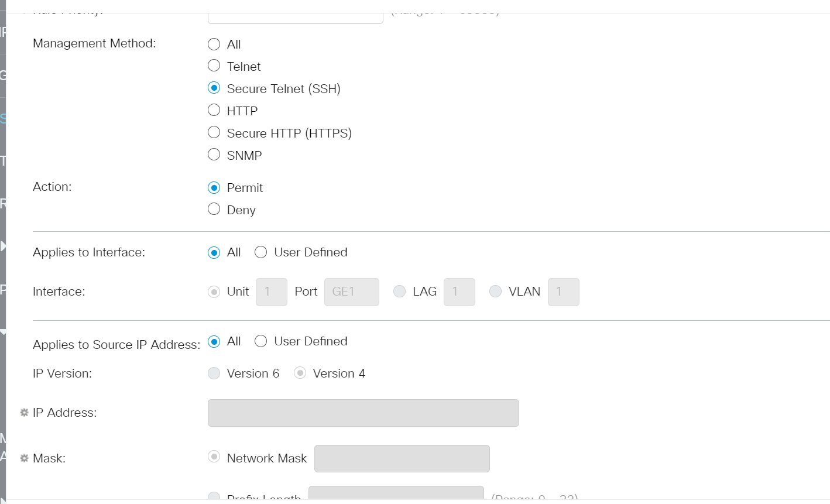Click the Port GE1 field
Image resolution: width=830 pixels, height=504 pixels.
click(351, 291)
